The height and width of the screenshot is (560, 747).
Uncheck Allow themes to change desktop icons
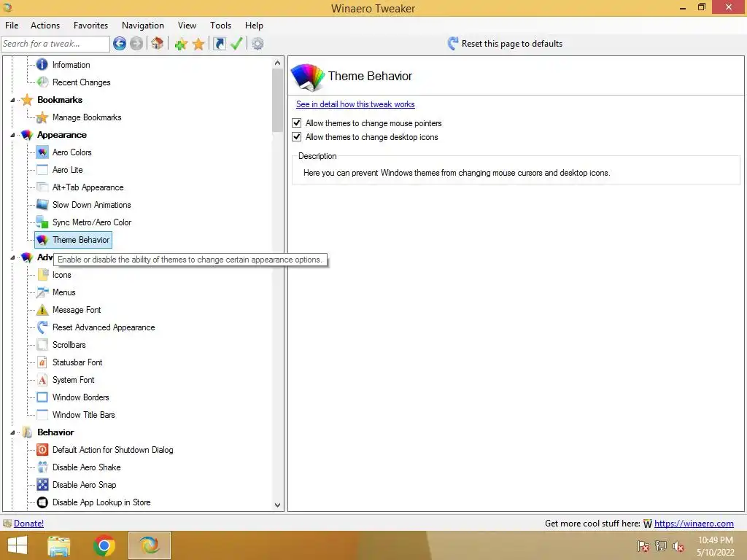tap(297, 136)
